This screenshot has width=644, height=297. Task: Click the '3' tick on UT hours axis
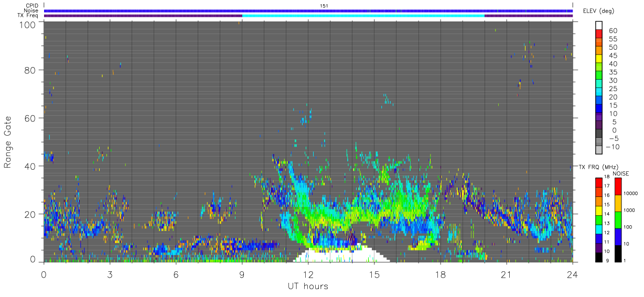(x=110, y=274)
